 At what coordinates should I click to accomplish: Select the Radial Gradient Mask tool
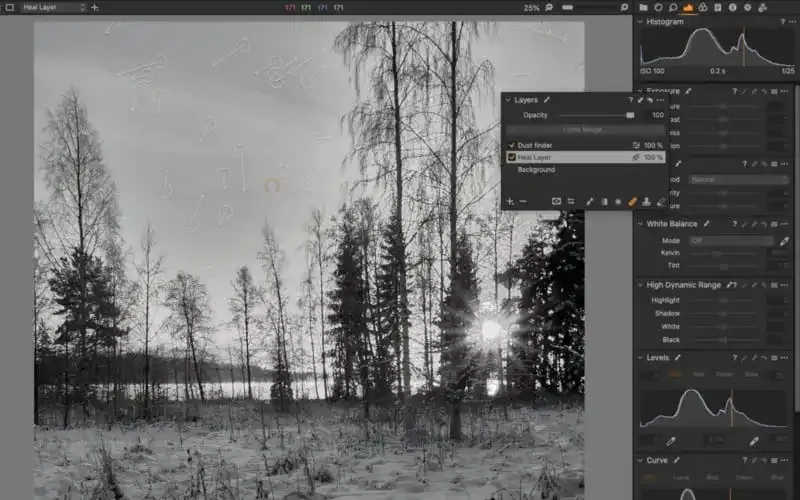click(618, 202)
